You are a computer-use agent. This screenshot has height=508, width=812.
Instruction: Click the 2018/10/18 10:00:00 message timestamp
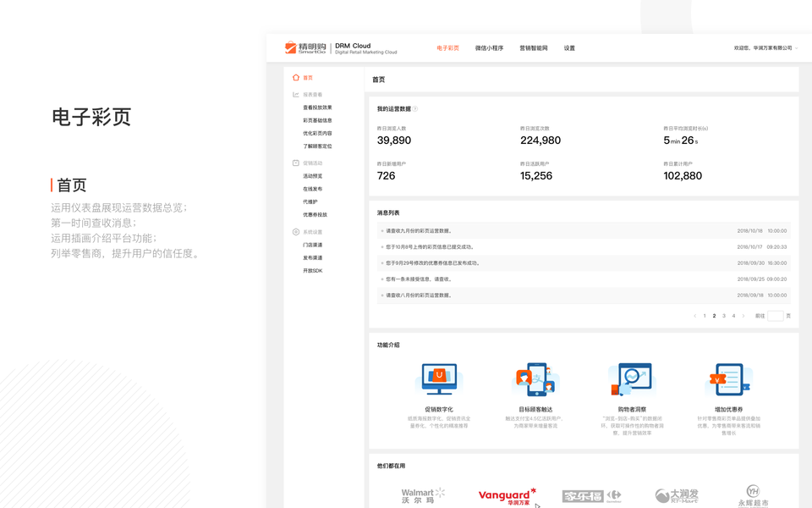[x=762, y=230]
